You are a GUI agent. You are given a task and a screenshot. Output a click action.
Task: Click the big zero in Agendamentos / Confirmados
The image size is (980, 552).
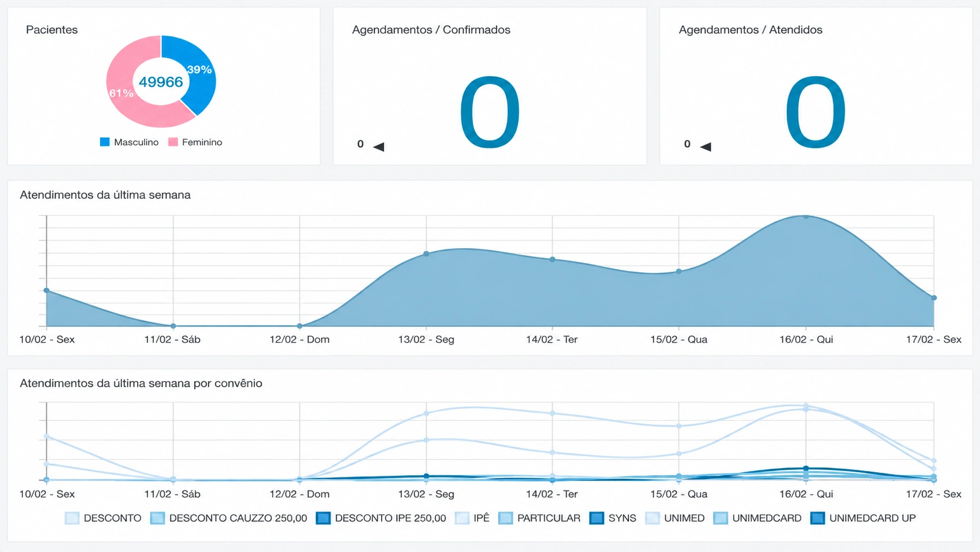click(x=489, y=113)
